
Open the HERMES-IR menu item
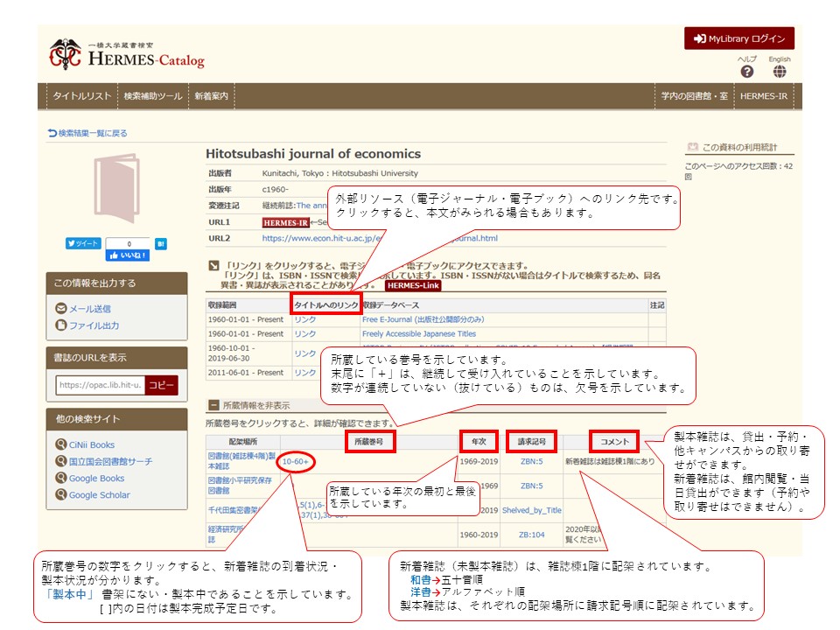click(x=763, y=96)
